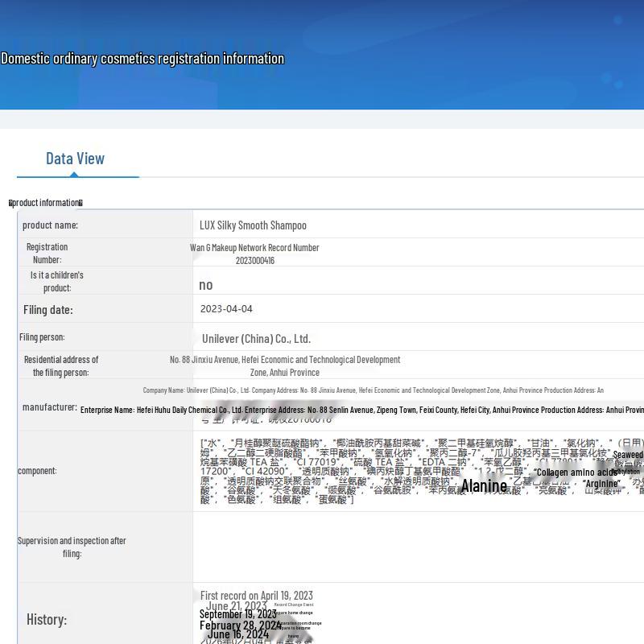Select the record number 2023000416
Screen dimensions: 644x644
(255, 261)
